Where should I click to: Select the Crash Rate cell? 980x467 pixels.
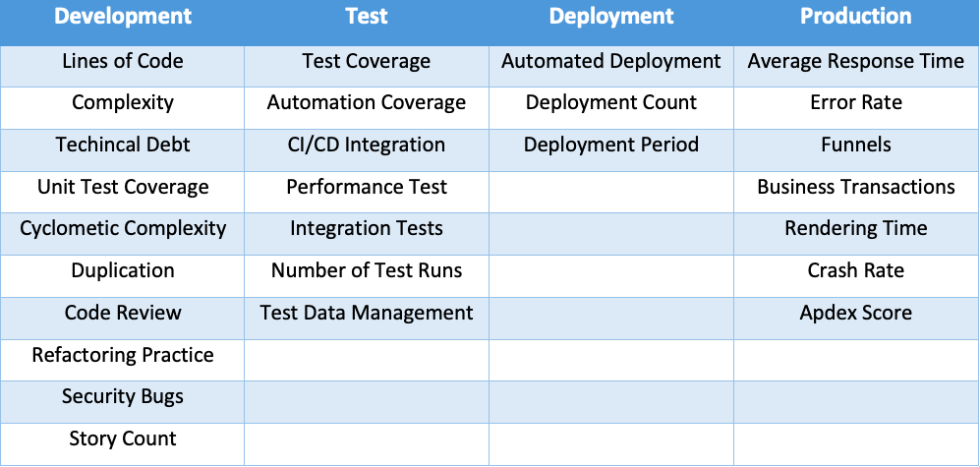855,270
